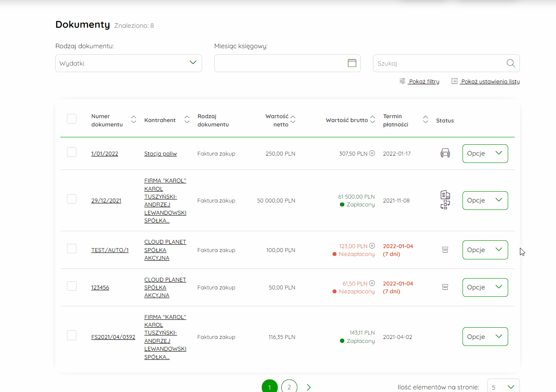Sort by Termin płatności column arrows

point(426,120)
